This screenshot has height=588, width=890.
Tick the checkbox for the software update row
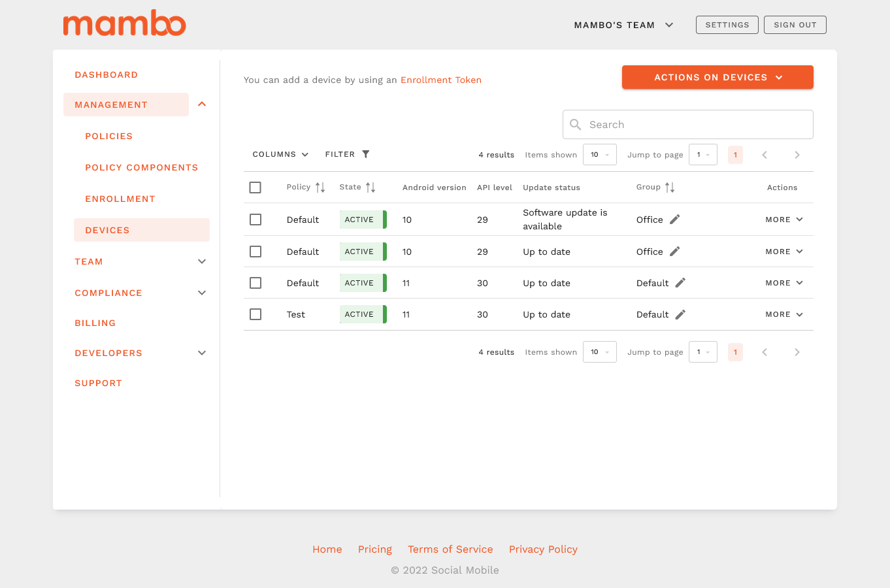(255, 220)
